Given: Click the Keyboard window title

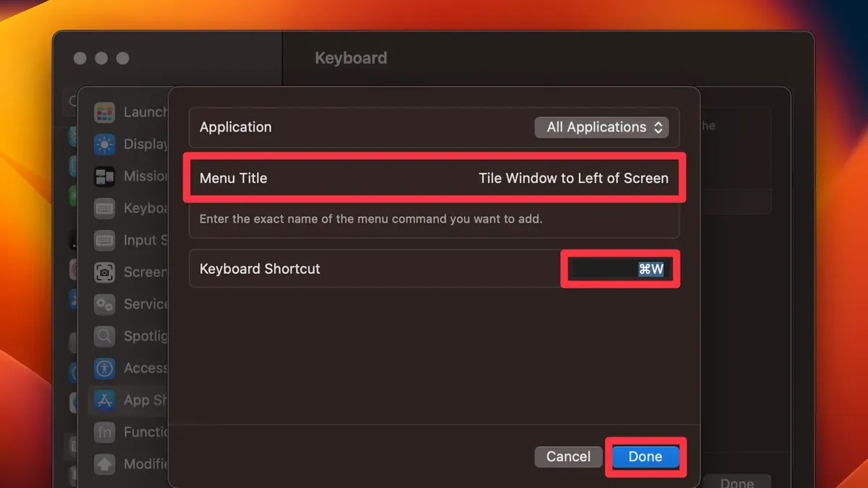Looking at the screenshot, I should pyautogui.click(x=351, y=58).
